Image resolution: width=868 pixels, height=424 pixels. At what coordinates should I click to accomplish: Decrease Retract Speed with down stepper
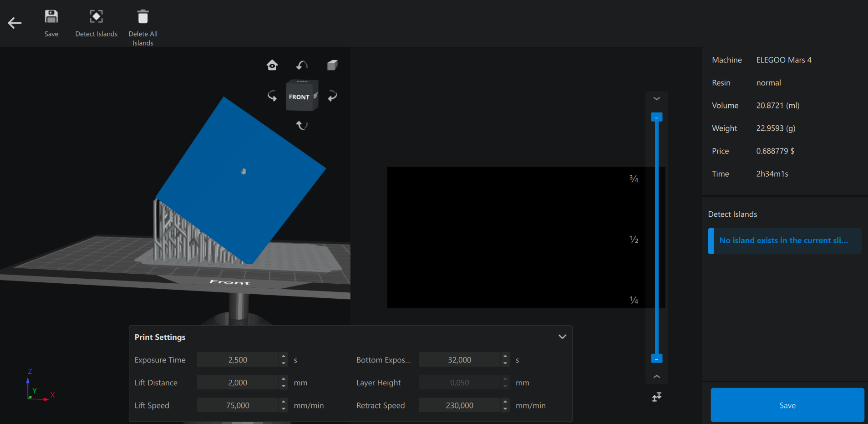coord(505,409)
